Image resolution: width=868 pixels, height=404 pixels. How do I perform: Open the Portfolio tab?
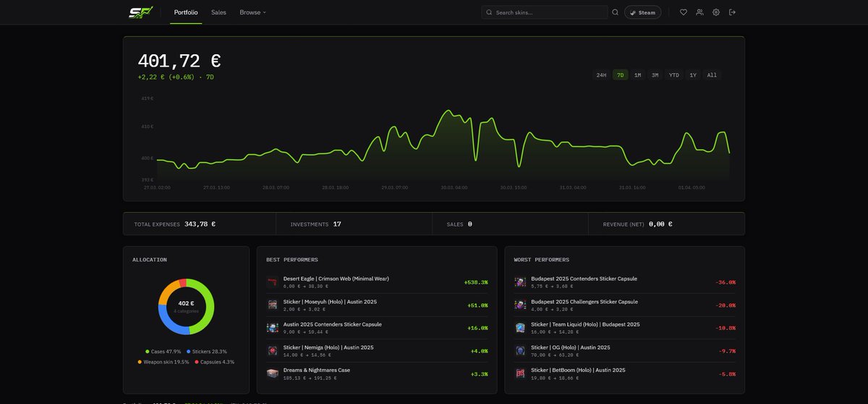[186, 12]
